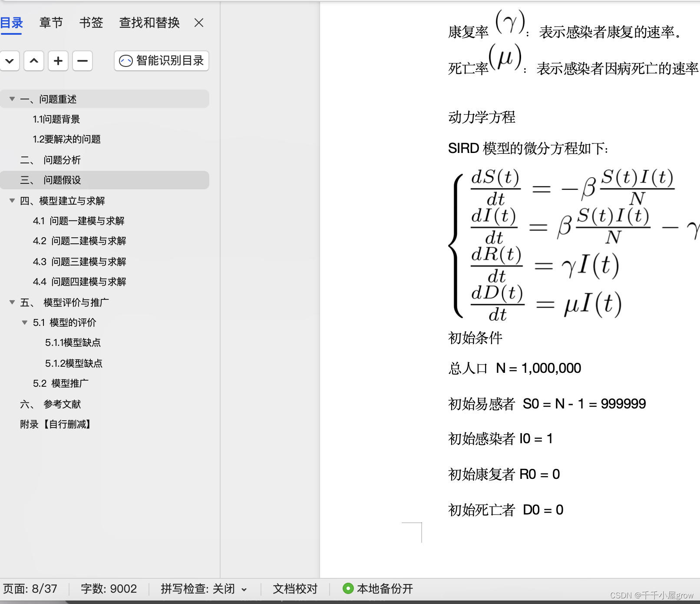Collapse the 5.1 模型的评价 subsection triangle
700x604 pixels.
[25, 322]
